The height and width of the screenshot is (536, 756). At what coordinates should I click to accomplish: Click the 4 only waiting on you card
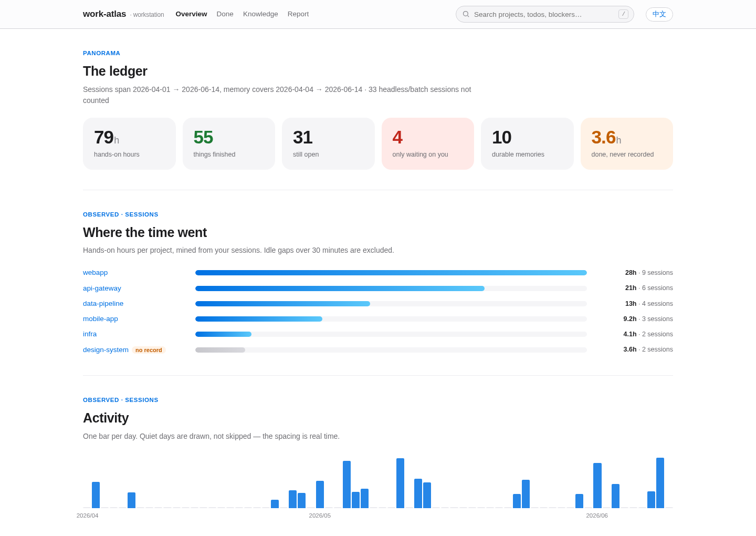click(428, 143)
